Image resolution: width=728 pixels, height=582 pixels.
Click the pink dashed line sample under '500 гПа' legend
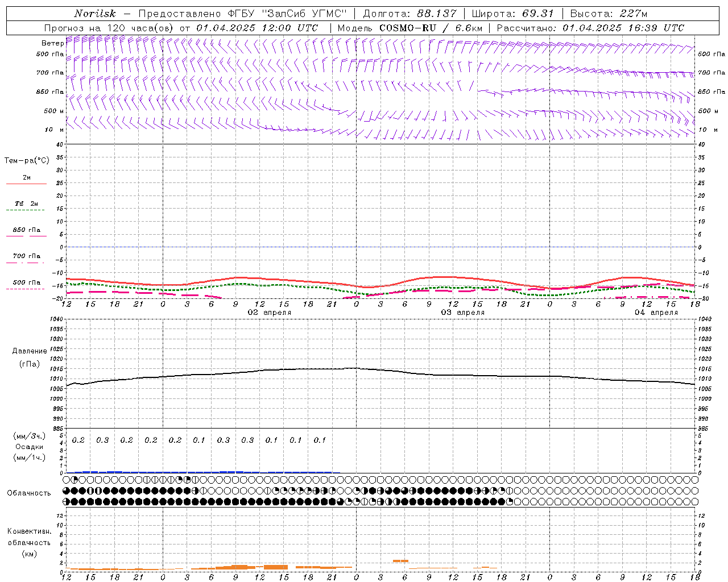(x=25, y=289)
